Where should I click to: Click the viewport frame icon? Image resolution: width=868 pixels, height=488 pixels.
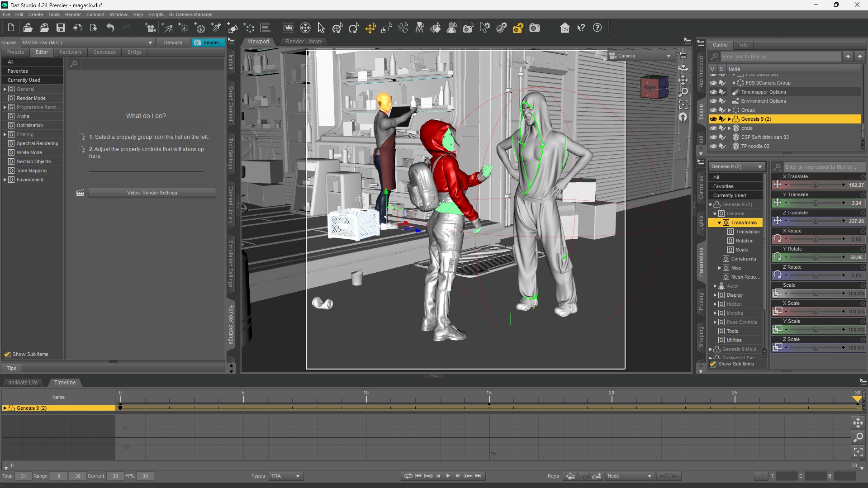click(683, 105)
